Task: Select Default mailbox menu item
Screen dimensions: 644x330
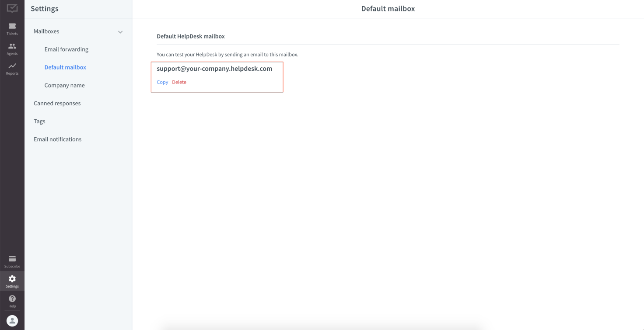Action: (x=65, y=67)
